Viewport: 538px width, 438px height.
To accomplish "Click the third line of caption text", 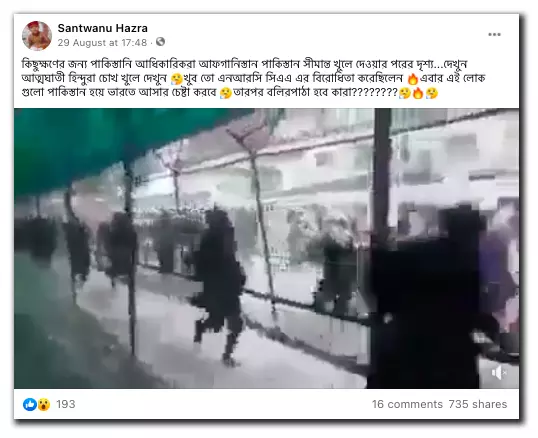I will click(x=230, y=93).
